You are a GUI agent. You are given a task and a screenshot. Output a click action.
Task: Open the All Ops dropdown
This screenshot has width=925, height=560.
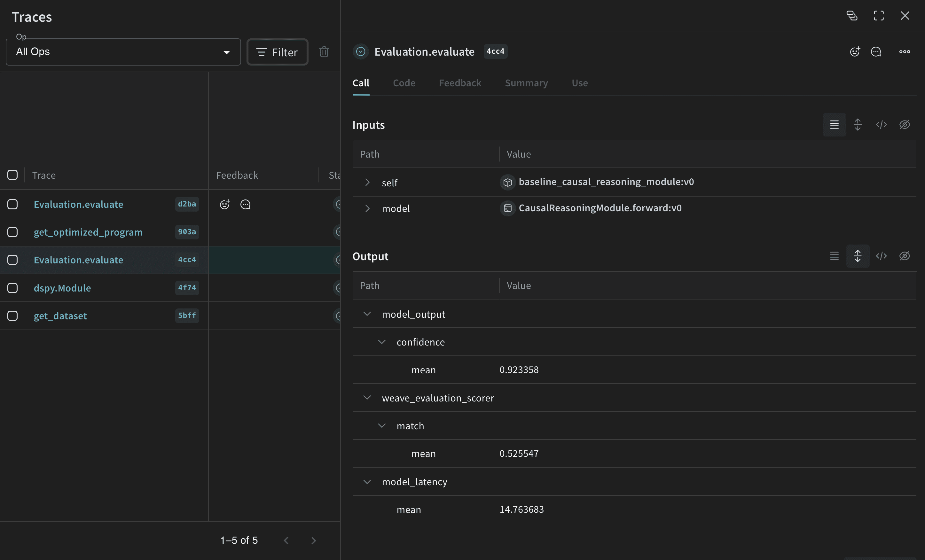coord(123,52)
